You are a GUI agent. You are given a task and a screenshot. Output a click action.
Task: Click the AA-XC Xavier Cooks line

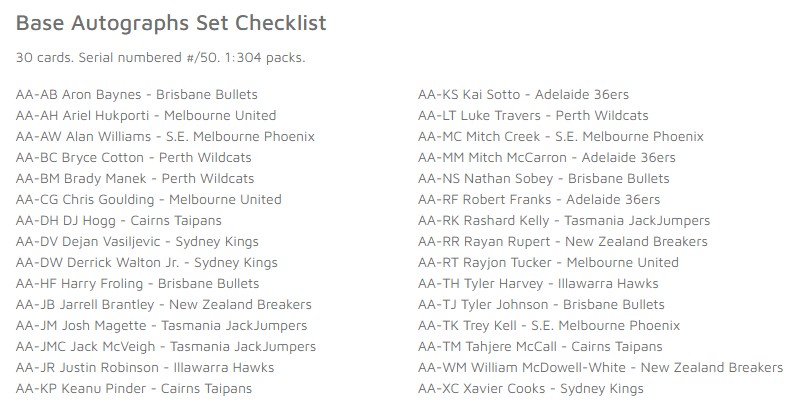(x=531, y=389)
